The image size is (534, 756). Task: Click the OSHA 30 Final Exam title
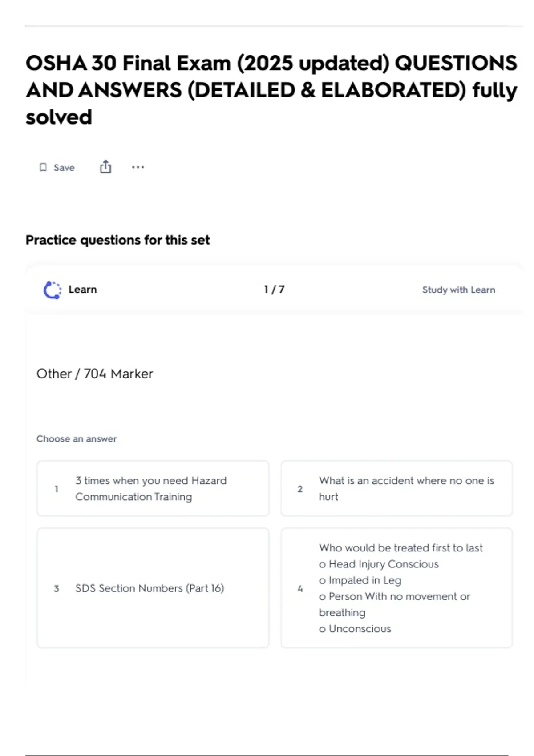271,90
